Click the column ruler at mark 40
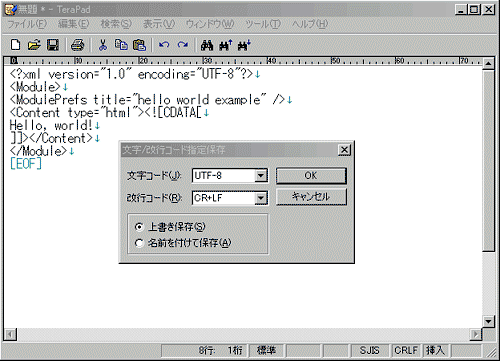 [x=271, y=61]
